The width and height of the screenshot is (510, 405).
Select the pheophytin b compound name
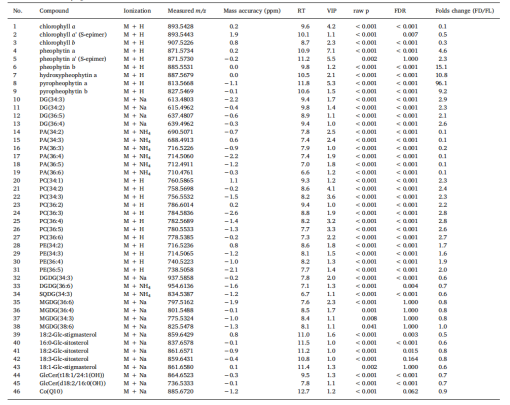tap(57, 67)
